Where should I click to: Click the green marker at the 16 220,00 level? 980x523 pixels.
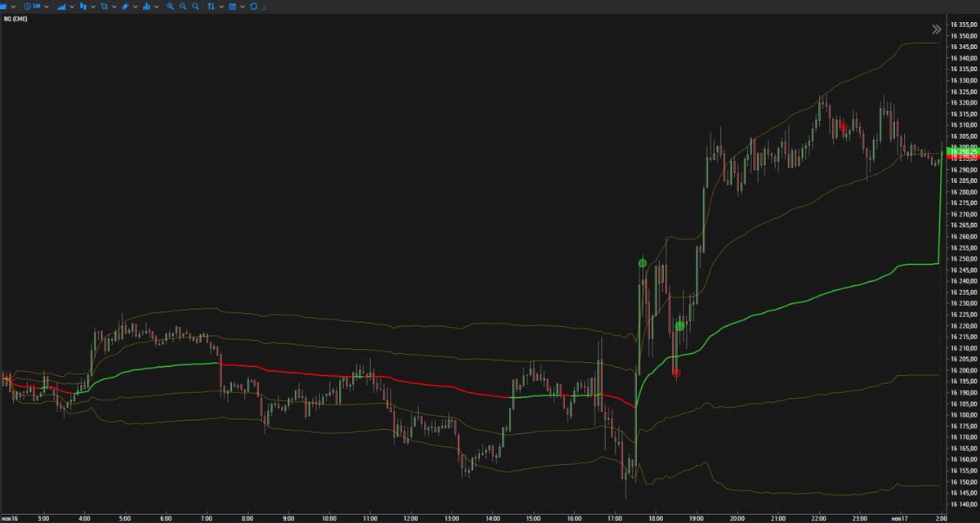pyautogui.click(x=679, y=326)
